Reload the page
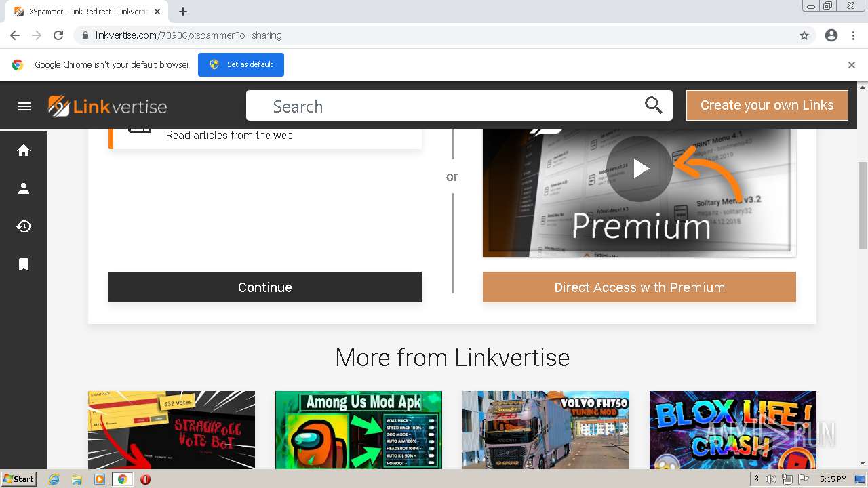This screenshot has height=488, width=868. (58, 35)
